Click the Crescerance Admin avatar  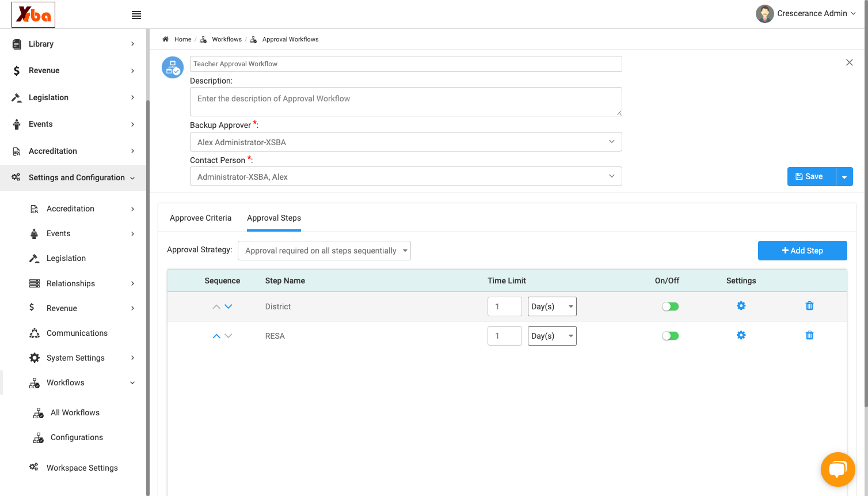tap(764, 14)
